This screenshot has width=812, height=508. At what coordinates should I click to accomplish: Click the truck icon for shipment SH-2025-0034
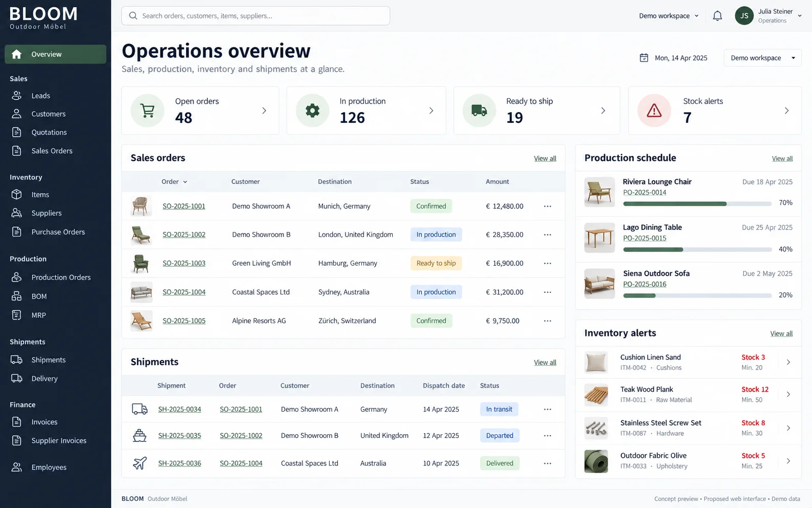(x=140, y=409)
